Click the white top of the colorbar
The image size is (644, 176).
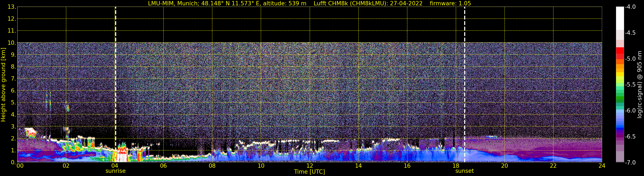[620, 18]
